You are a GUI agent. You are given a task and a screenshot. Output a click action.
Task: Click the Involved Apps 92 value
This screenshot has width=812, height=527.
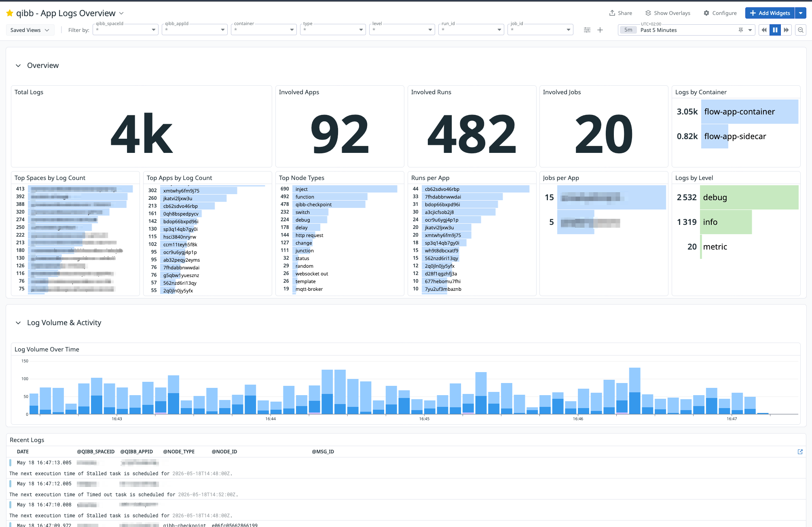point(340,134)
